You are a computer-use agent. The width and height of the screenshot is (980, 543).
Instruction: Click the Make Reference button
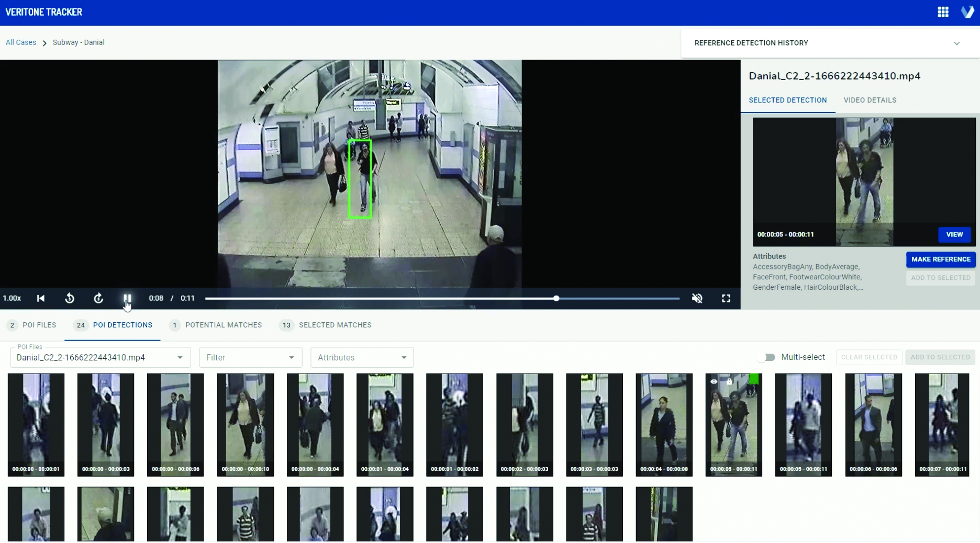940,259
